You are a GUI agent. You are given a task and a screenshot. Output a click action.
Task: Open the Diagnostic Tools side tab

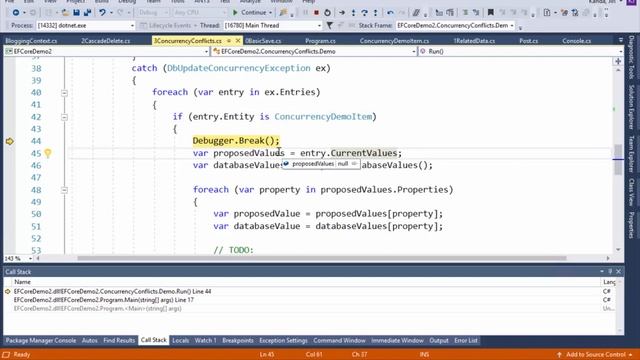(x=631, y=58)
